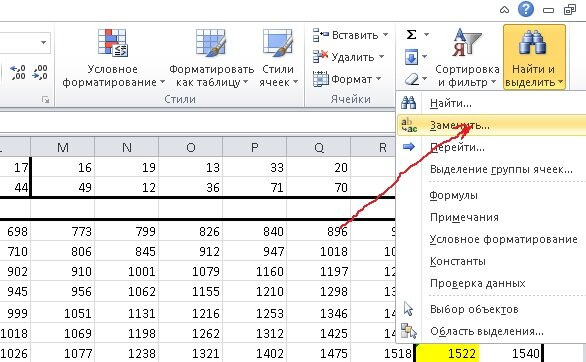The image size is (586, 362).
Task: Expand the Clear dropdown arrow
Action: [425, 79]
